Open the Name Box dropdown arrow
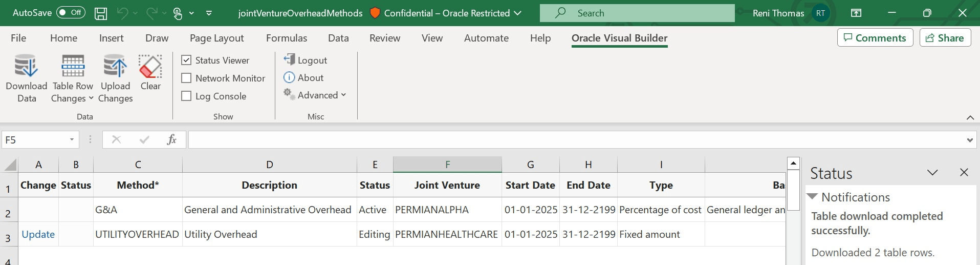The width and height of the screenshot is (980, 265). [x=72, y=139]
